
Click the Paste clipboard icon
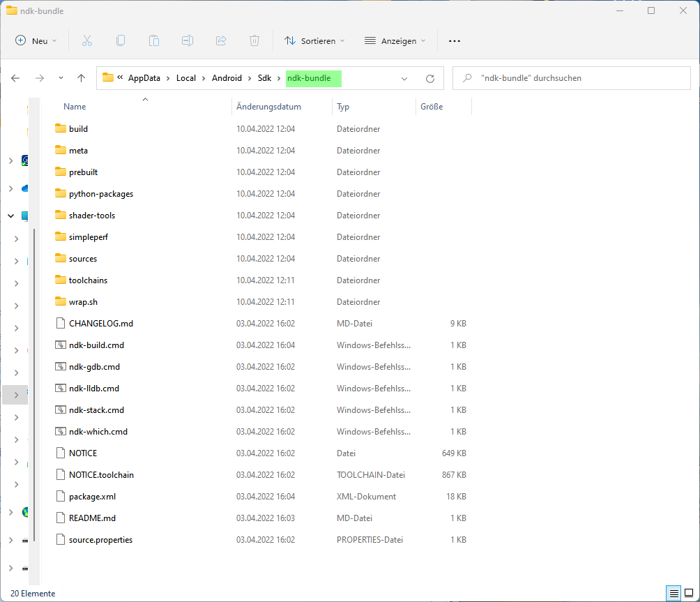click(154, 41)
